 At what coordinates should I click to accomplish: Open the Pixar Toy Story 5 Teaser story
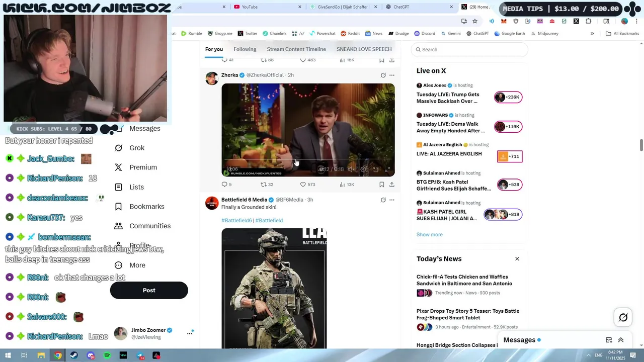click(469, 319)
